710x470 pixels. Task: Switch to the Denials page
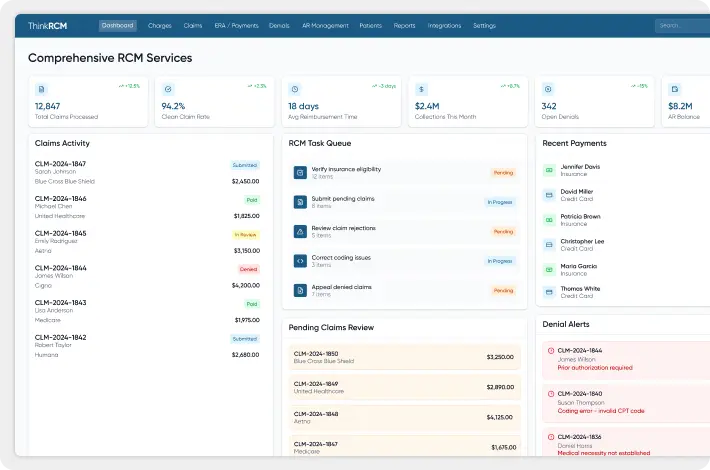279,26
